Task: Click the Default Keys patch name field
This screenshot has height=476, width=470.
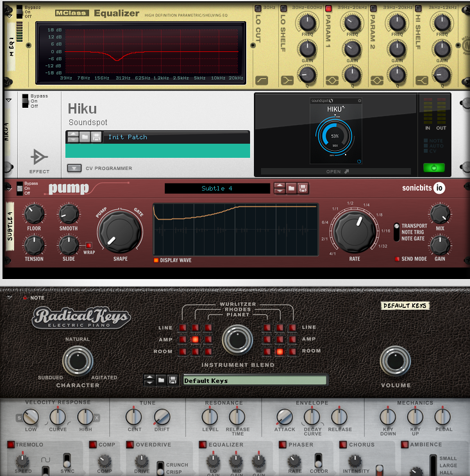Action: pos(255,380)
